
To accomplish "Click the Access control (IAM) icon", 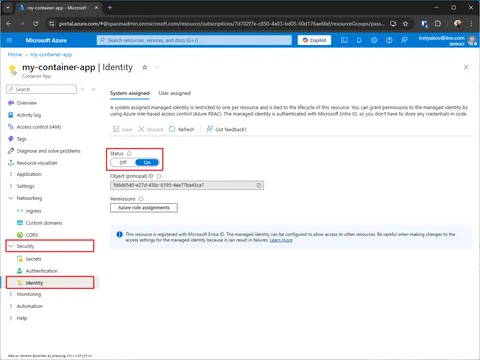I will (11, 127).
